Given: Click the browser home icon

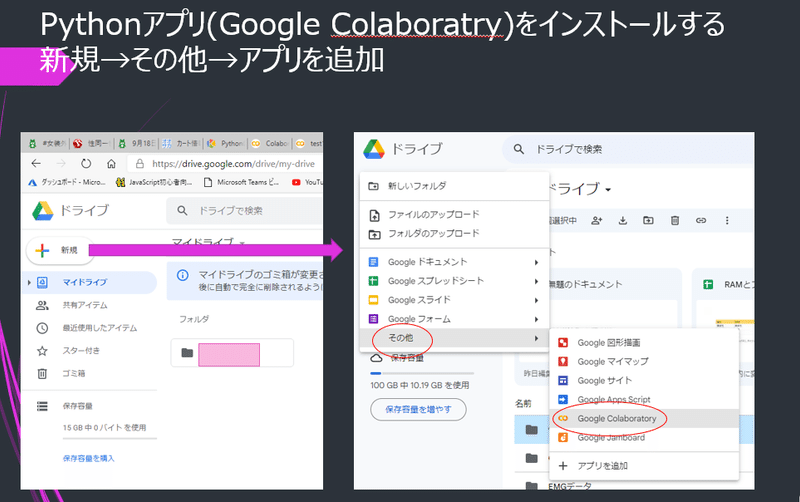Looking at the screenshot, I should click(x=111, y=164).
